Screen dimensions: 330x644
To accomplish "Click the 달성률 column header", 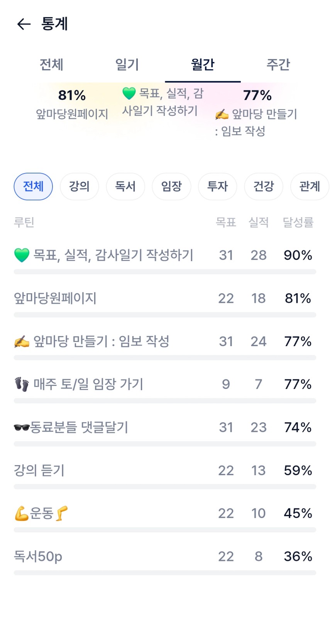I will tap(298, 222).
